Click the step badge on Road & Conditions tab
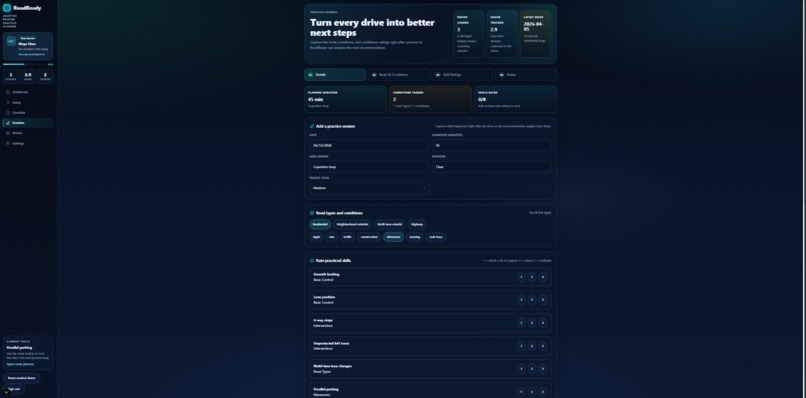This screenshot has height=398, width=806. pyautogui.click(x=374, y=75)
